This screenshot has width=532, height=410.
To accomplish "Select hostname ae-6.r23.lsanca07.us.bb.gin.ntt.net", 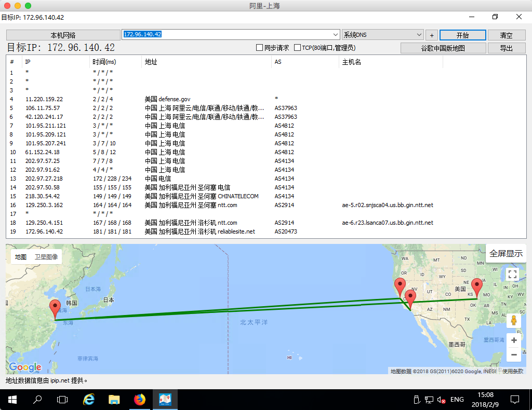I will 388,223.
